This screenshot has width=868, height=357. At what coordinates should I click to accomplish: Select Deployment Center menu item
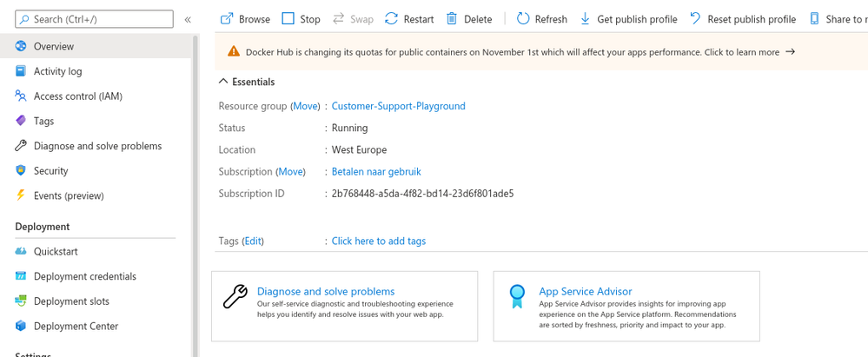pyautogui.click(x=76, y=327)
